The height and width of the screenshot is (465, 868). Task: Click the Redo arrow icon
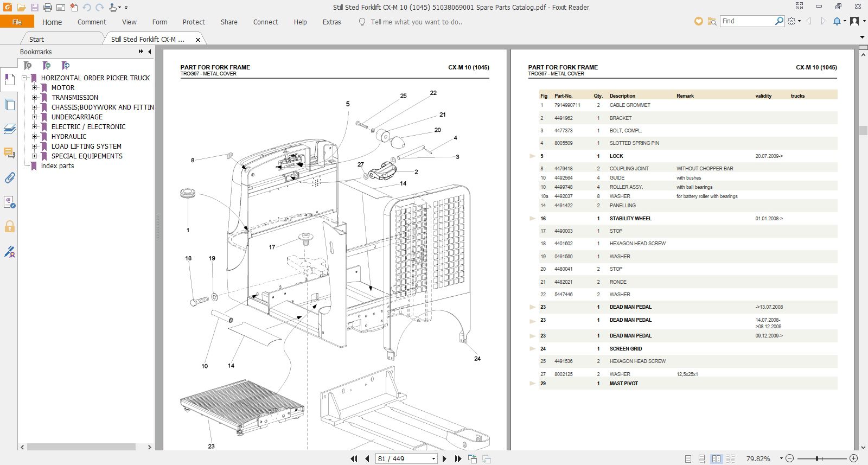[100, 8]
